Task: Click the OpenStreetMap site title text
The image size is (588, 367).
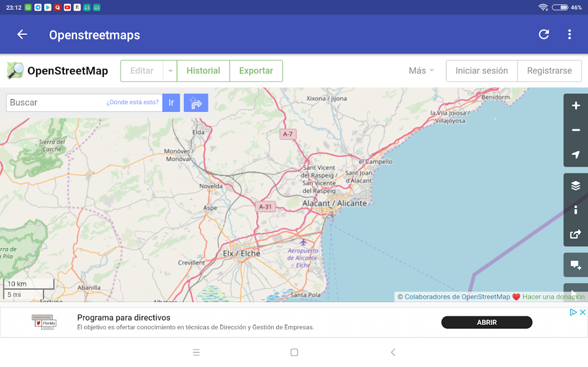Action: point(68,71)
